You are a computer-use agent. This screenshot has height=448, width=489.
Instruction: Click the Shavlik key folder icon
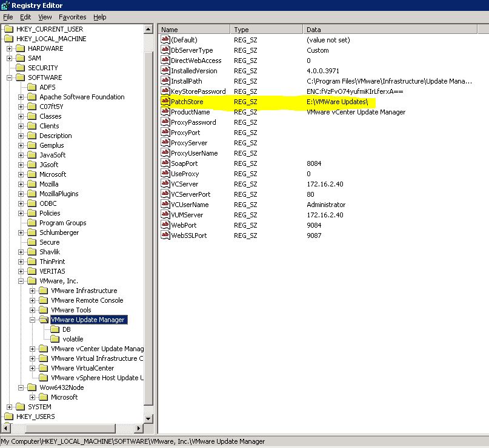[x=32, y=252]
